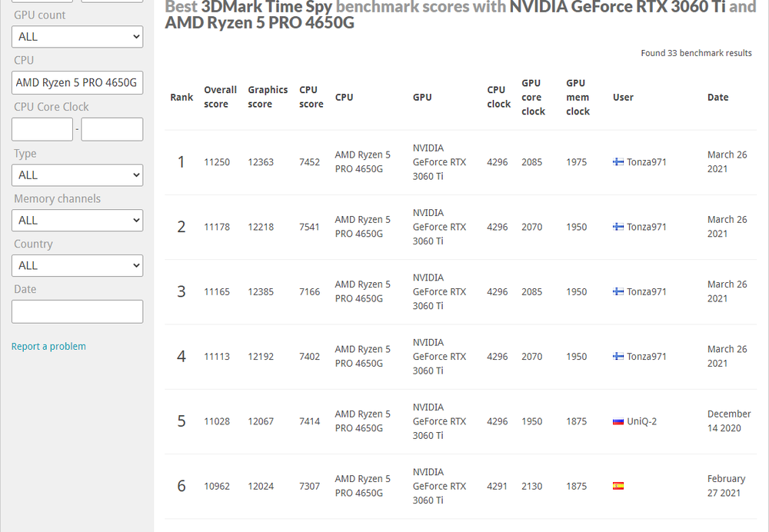Open rank 3 graphics score 12385
Screen dimensions: 769x532
click(x=261, y=291)
